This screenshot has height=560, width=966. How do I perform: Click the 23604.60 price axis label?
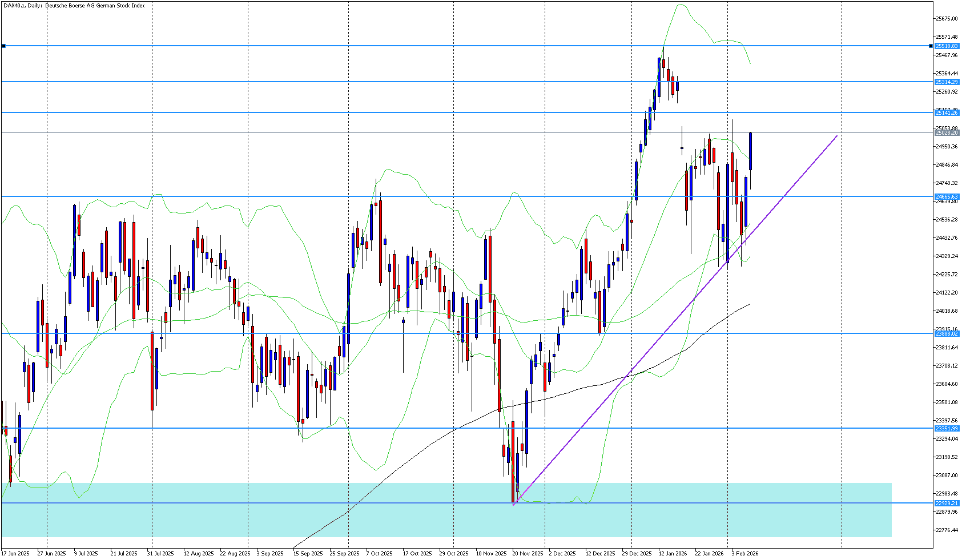point(947,384)
